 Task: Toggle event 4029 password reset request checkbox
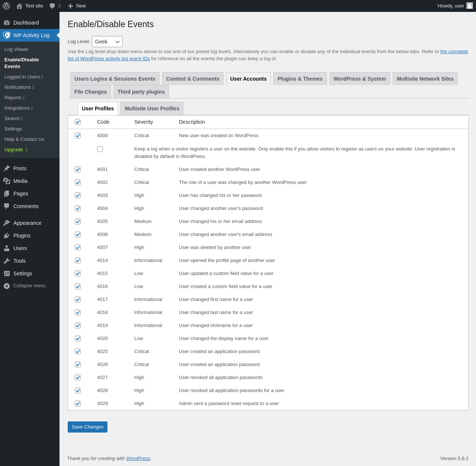click(x=78, y=404)
